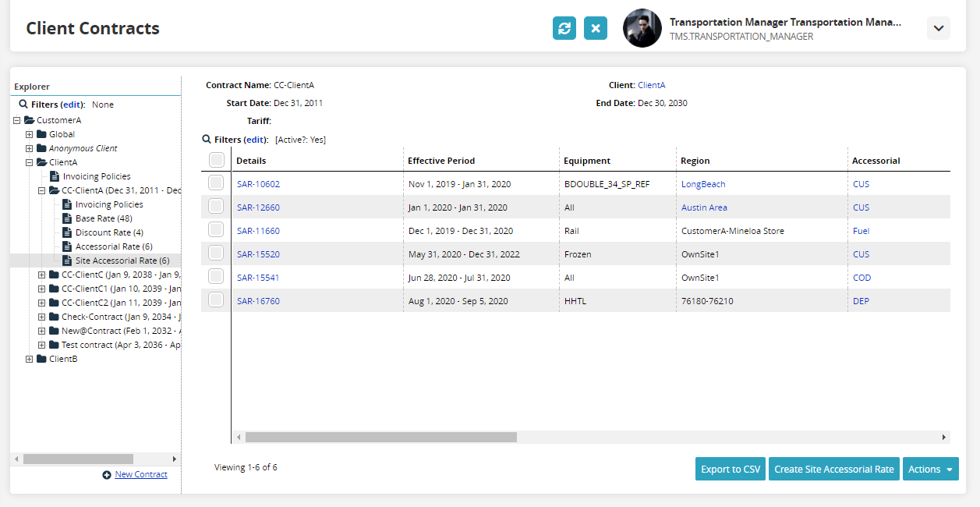Click the refresh icon button
Screen dimensions: 980x507
point(564,28)
